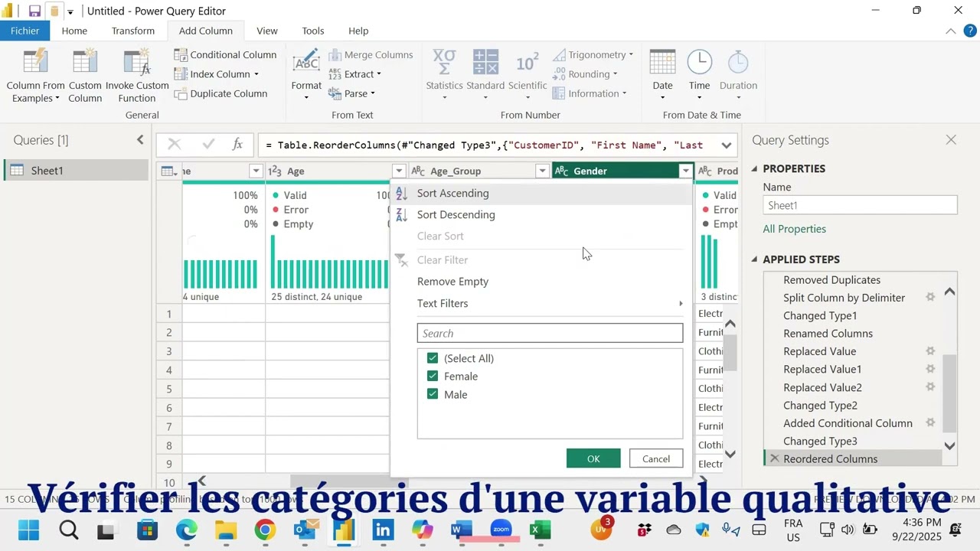
Task: Click the applied steps scroll down arrow
Action: [949, 446]
